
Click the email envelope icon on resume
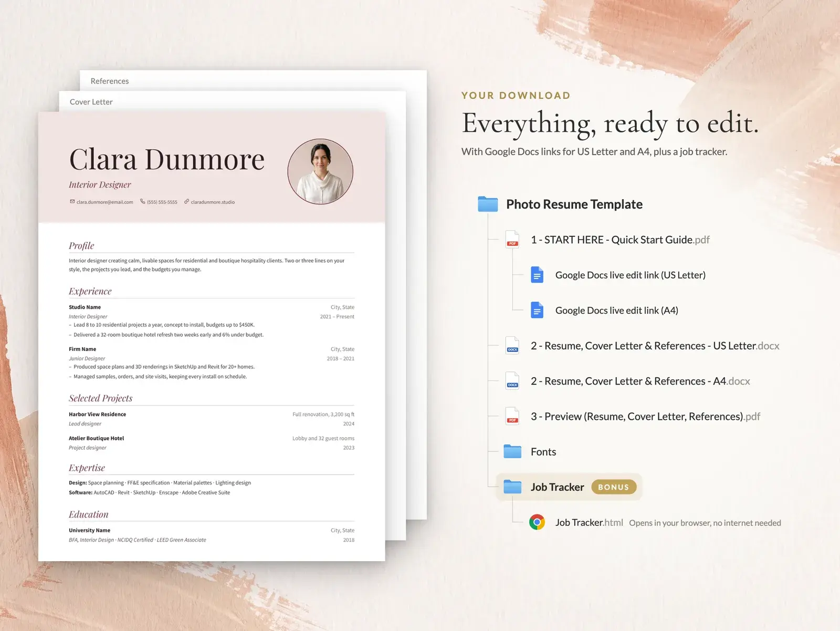(x=72, y=201)
